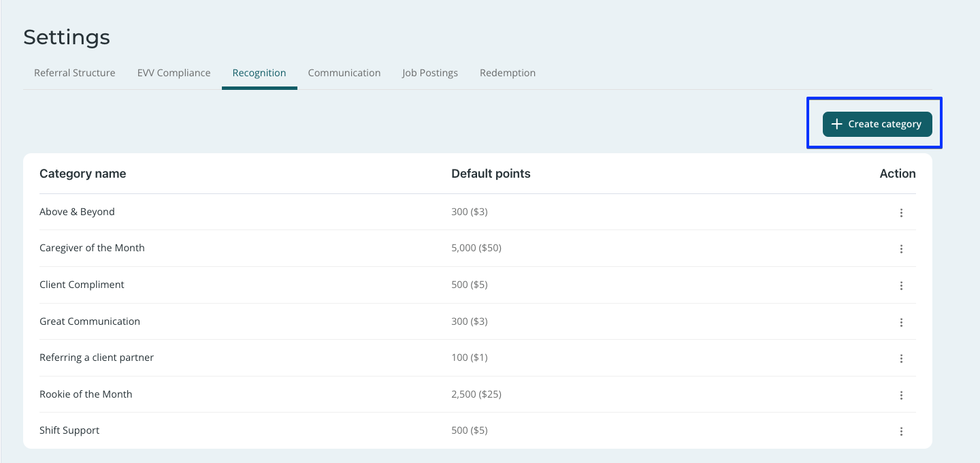Image resolution: width=980 pixels, height=463 pixels.
Task: Open actions menu for Client Compliment
Action: point(901,285)
